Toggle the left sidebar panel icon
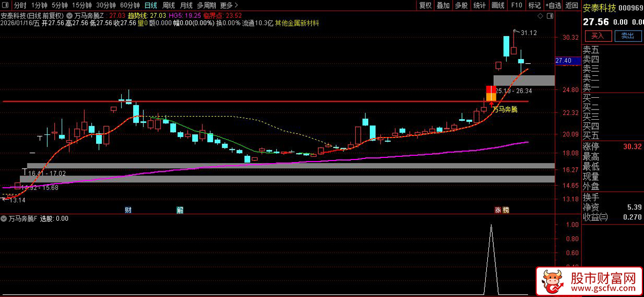 (x=5, y=5)
